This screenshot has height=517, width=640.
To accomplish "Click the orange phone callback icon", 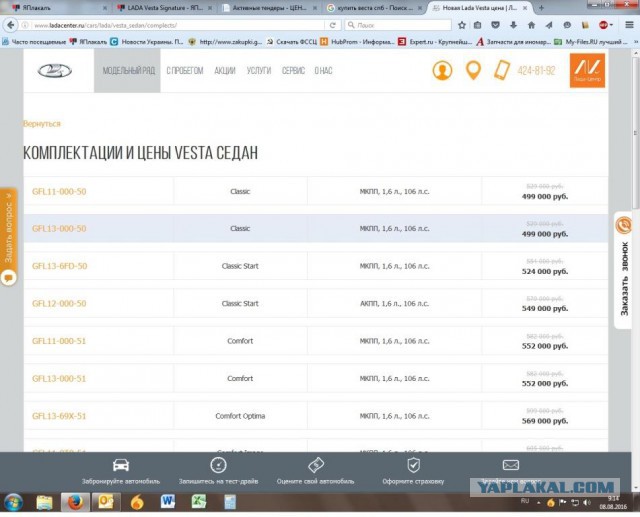I will tap(624, 225).
